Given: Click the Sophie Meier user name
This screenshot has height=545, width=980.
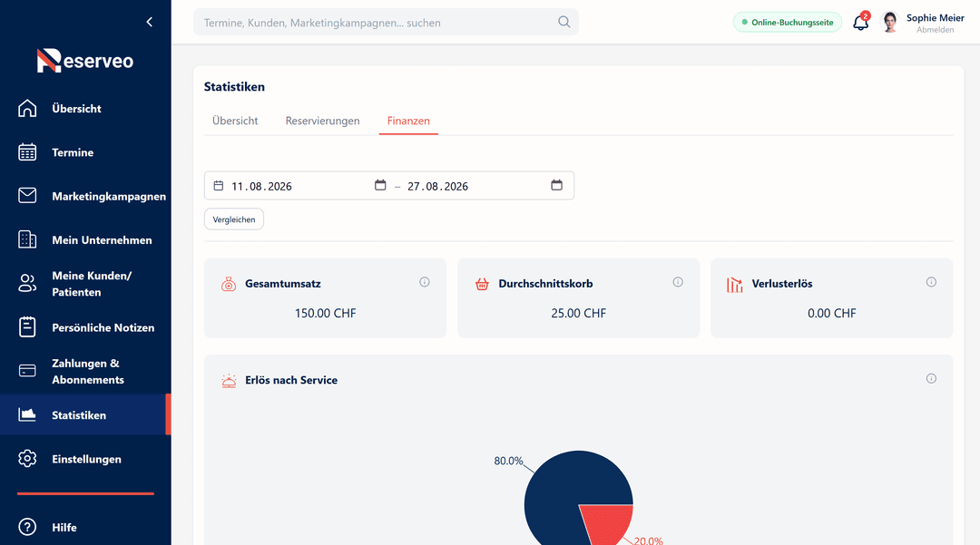Looking at the screenshot, I should tap(935, 18).
